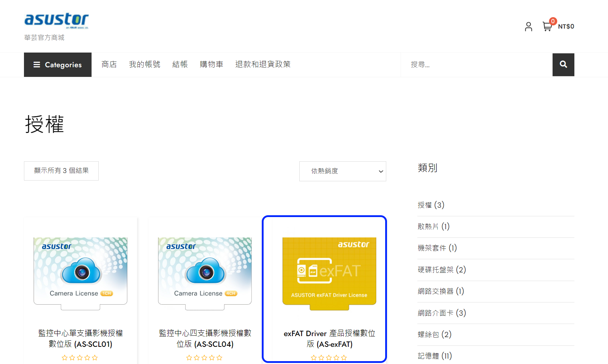Open exFAT Driver 產品授權數位版 product title
Image resolution: width=608 pixels, height=364 pixels.
coord(329,339)
